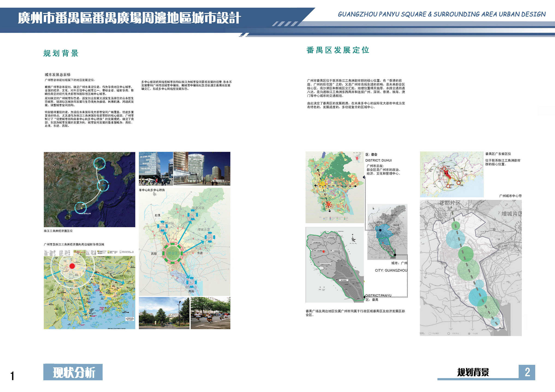Click the green '都会区' circle on the map
Viewport: 555px width, 392px height.
173,253
